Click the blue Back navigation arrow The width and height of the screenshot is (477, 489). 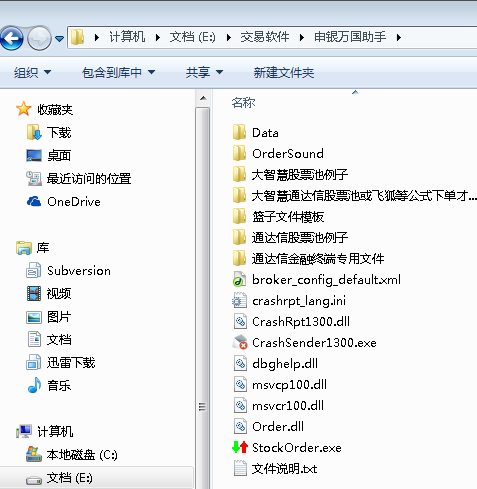tap(12, 38)
